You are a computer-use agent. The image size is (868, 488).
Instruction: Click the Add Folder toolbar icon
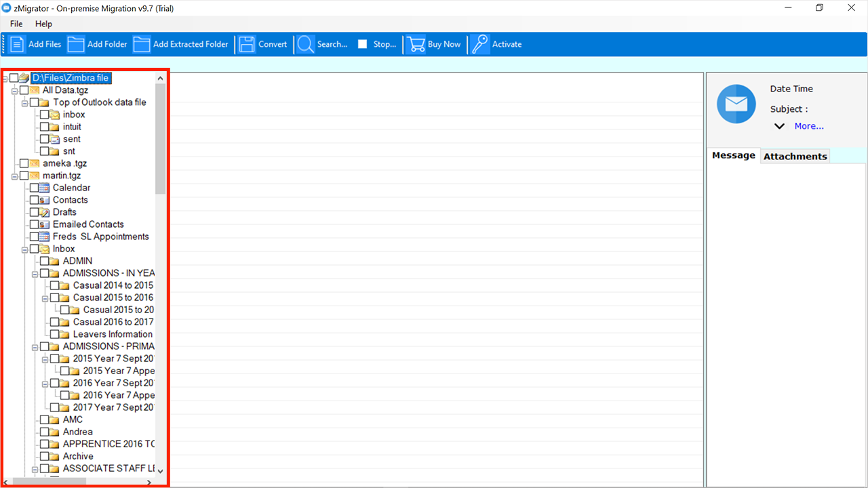[76, 44]
